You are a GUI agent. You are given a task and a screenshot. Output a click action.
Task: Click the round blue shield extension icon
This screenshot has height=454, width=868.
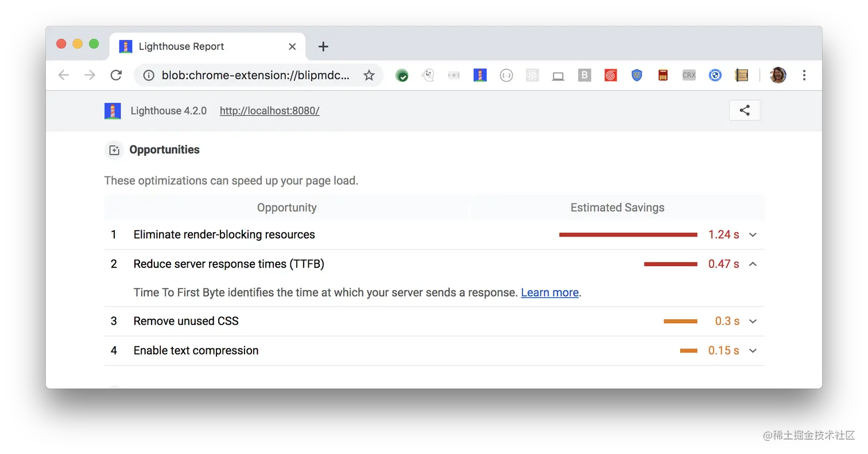tap(715, 75)
